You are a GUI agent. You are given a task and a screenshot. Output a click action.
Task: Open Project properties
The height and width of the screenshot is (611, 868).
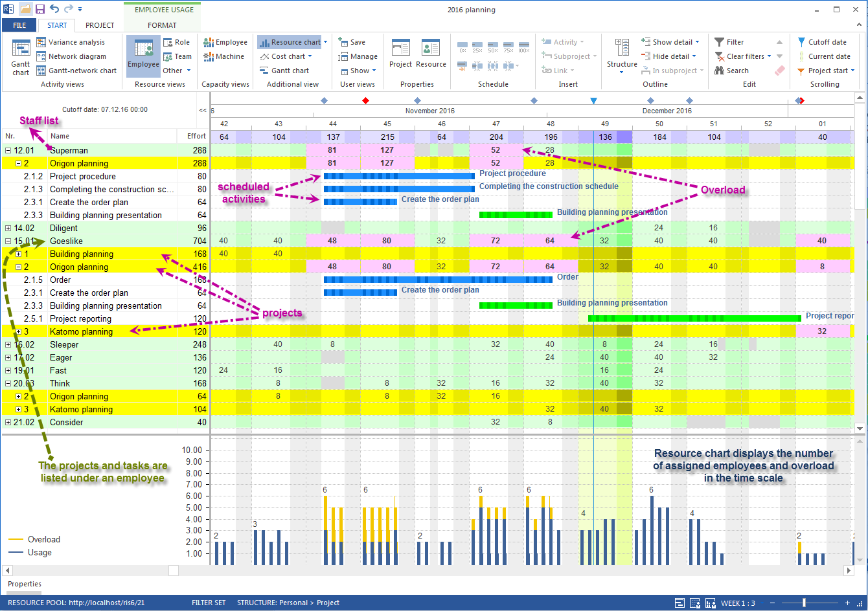pos(400,54)
